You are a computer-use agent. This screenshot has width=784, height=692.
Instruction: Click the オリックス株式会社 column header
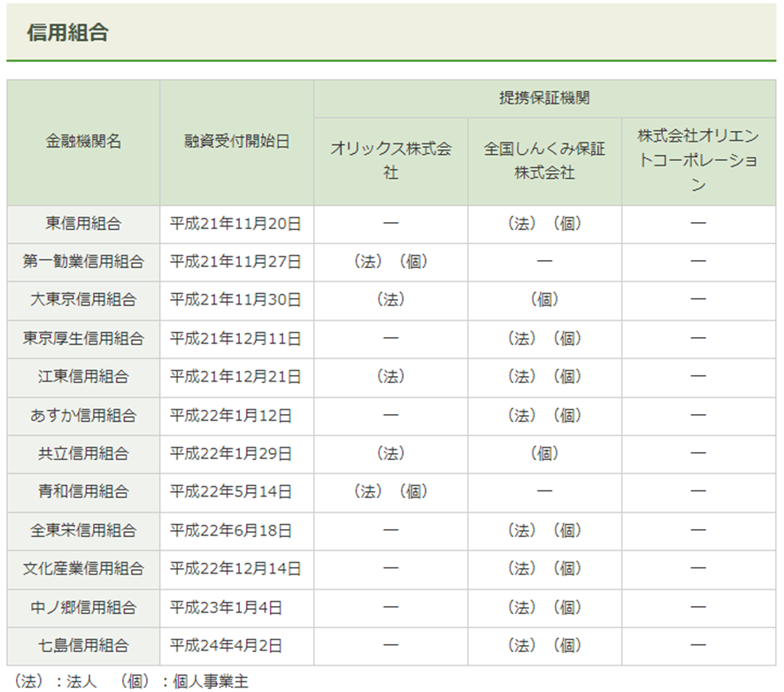390,160
